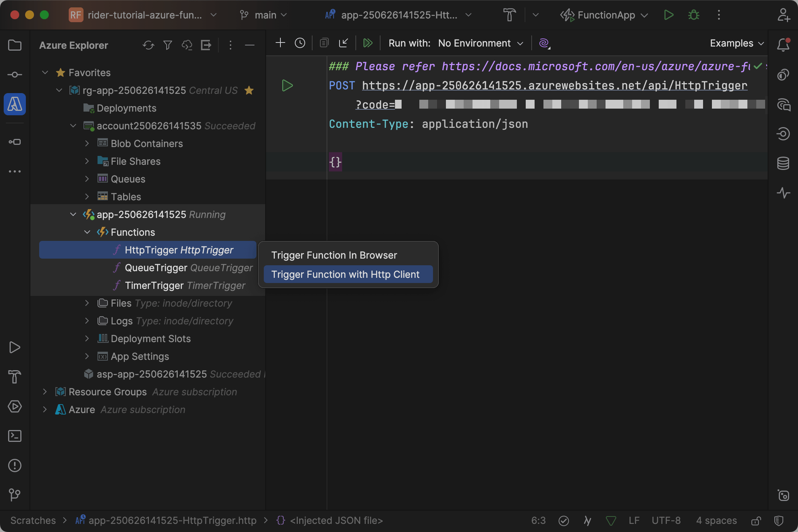Open the Database tool window
This screenshot has width=798, height=532.
(x=784, y=163)
